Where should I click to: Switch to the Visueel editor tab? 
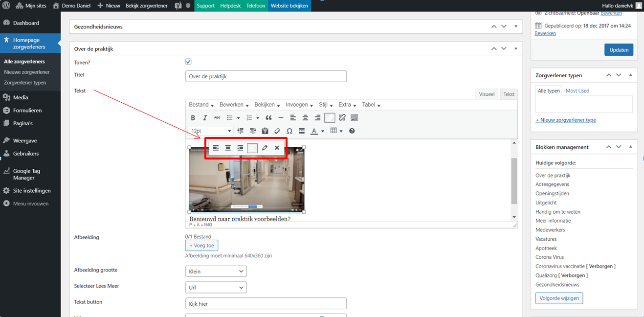tap(487, 94)
